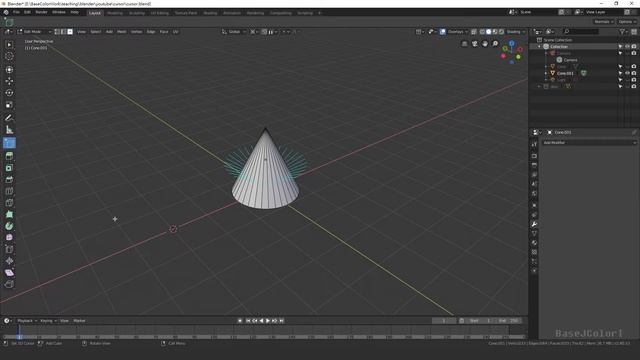
Task: Select the Smooth tool
Action: point(9,238)
